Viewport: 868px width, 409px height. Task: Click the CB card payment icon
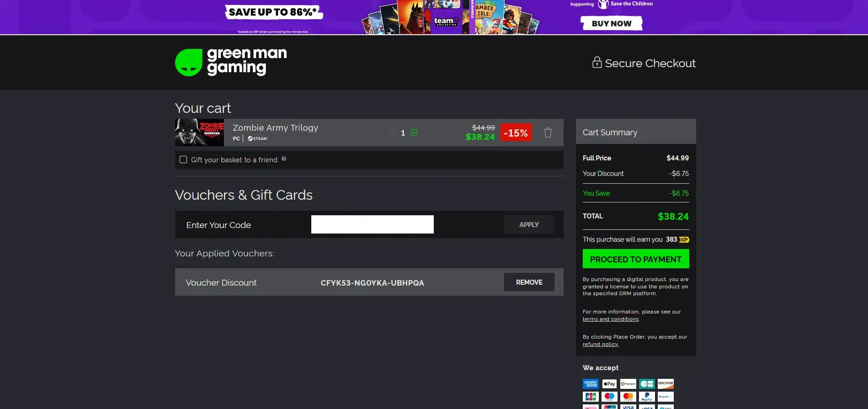[647, 384]
